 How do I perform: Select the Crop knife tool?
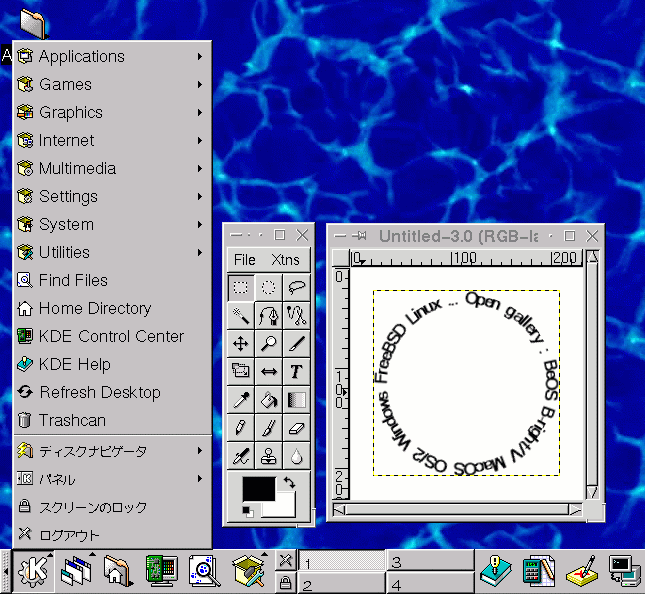tap(297, 343)
